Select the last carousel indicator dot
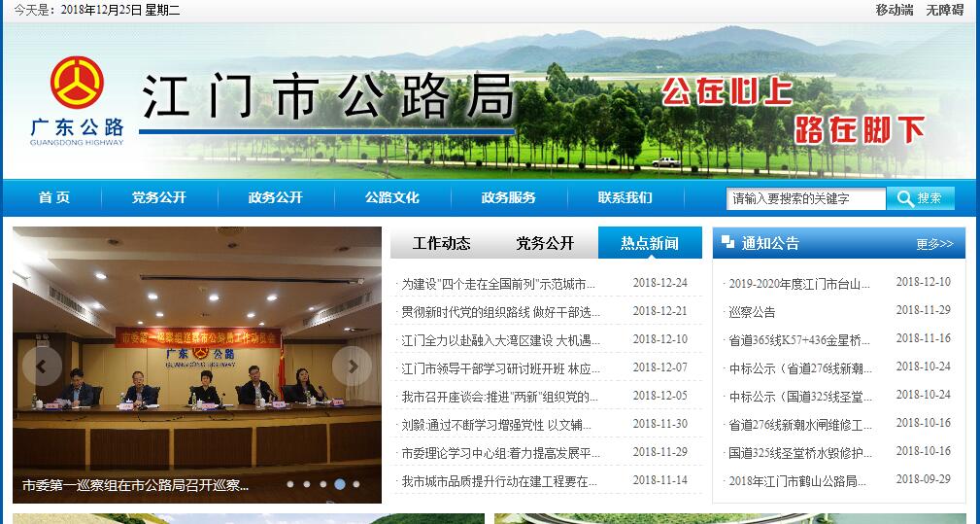Viewport: 980px width, 524px height. 356,483
